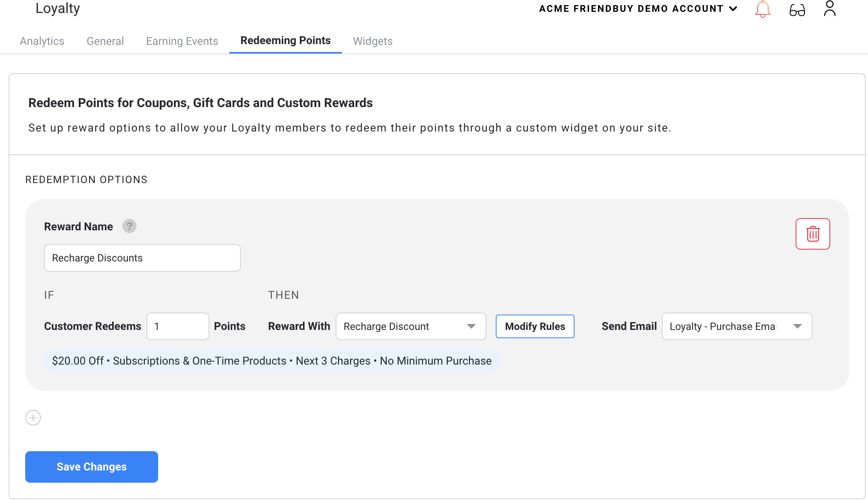Add a new redemption option
The width and height of the screenshot is (868, 500).
[x=33, y=418]
